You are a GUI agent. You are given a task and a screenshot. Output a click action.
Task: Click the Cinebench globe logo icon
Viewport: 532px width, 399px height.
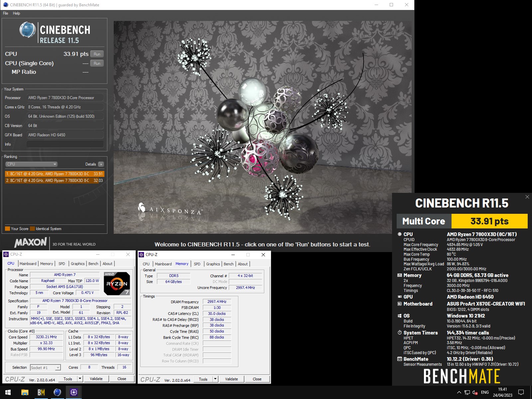(x=28, y=30)
